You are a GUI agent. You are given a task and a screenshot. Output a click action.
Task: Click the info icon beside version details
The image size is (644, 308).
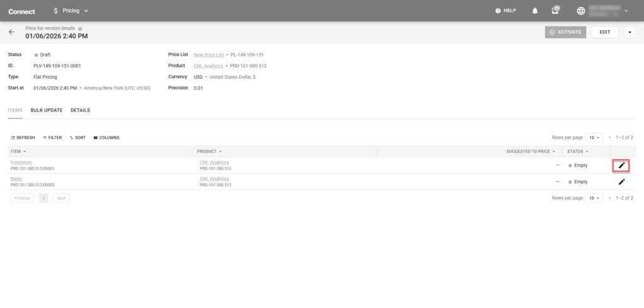[x=80, y=28]
